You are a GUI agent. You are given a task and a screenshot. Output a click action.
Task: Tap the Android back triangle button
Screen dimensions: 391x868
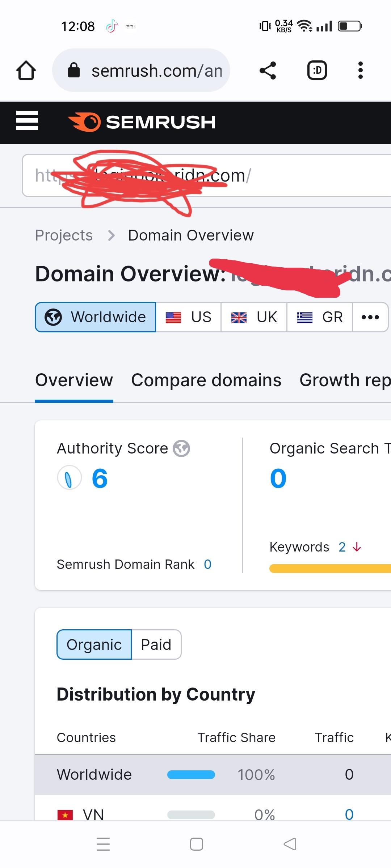pos(290,844)
